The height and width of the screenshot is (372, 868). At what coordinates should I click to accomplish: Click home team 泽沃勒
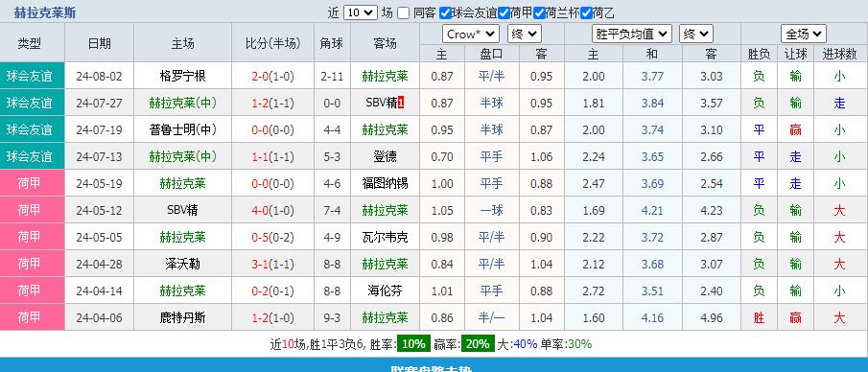182,264
